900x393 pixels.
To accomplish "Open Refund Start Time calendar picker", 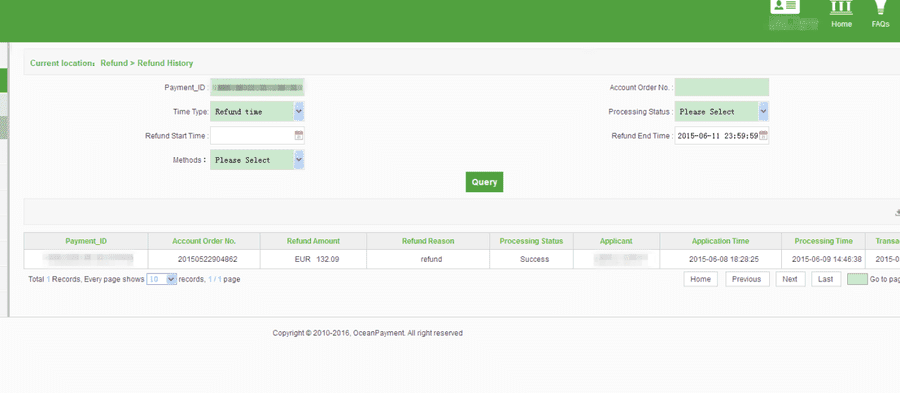I will pos(298,136).
